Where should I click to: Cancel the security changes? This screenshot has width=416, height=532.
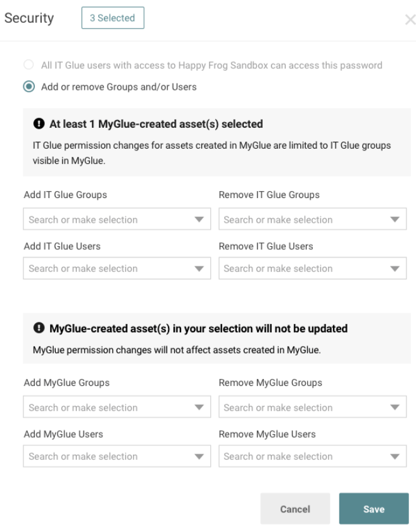pyautogui.click(x=295, y=509)
